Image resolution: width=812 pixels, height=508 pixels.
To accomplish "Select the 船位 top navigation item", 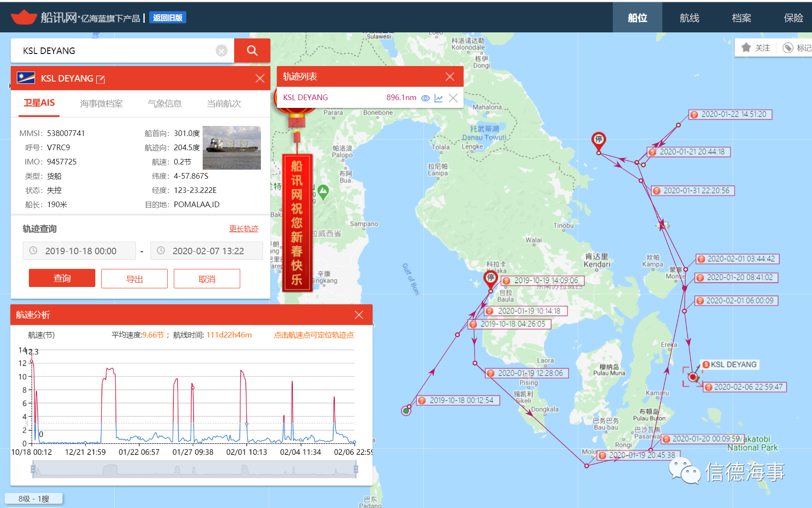I will coord(637,18).
